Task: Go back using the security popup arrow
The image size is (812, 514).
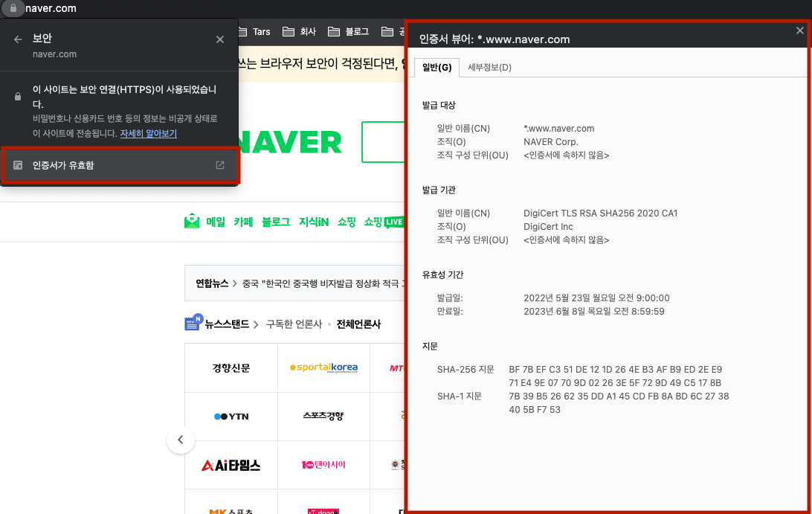Action: [x=18, y=39]
